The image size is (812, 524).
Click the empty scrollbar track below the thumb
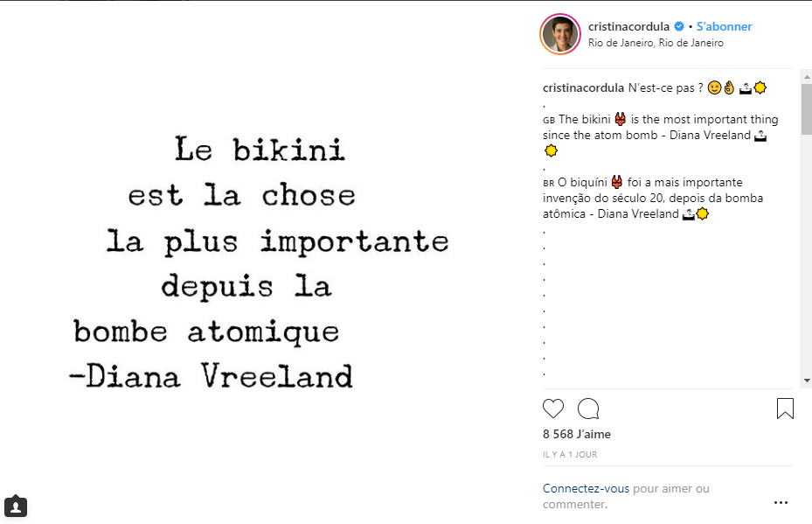[x=806, y=262]
